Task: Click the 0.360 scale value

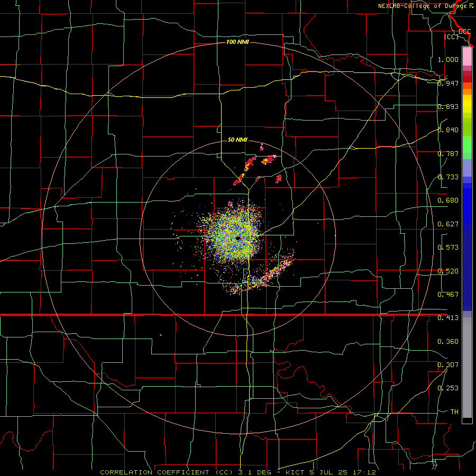Action: tap(448, 342)
